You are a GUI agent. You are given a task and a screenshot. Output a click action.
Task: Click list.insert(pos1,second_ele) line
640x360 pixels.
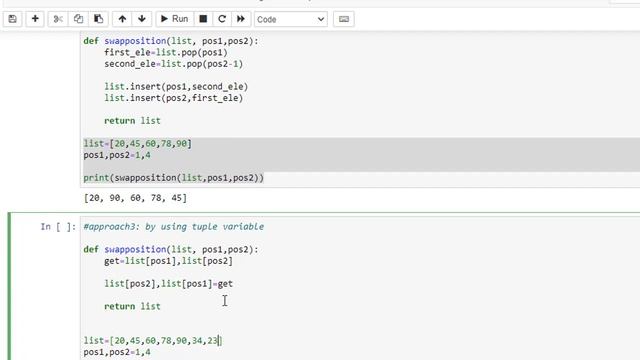(176, 87)
